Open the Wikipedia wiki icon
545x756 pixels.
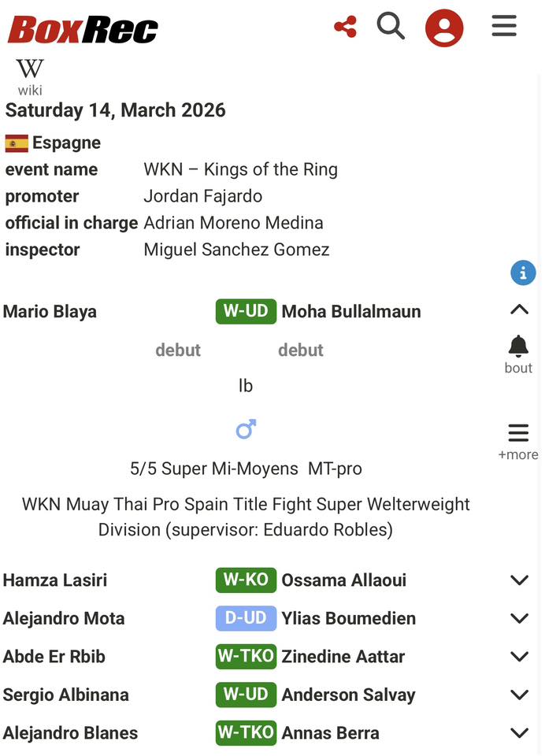[x=30, y=76]
